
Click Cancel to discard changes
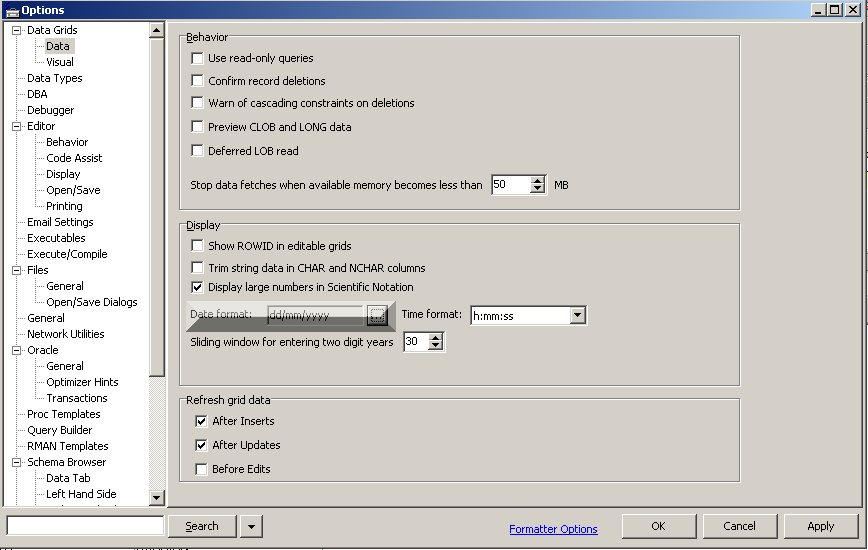pyautogui.click(x=740, y=526)
